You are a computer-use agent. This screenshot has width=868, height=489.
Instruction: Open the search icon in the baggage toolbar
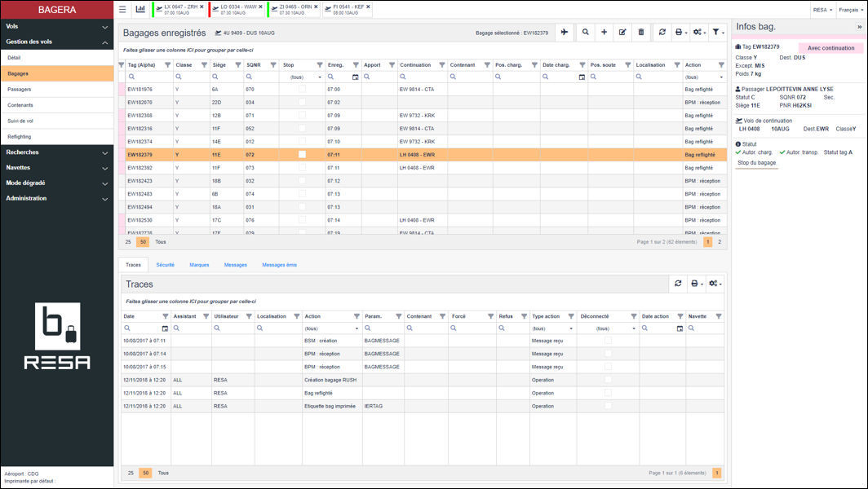(x=586, y=32)
